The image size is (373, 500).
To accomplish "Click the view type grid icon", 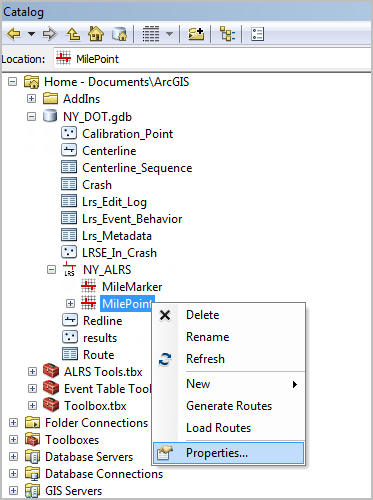I will coord(151,34).
